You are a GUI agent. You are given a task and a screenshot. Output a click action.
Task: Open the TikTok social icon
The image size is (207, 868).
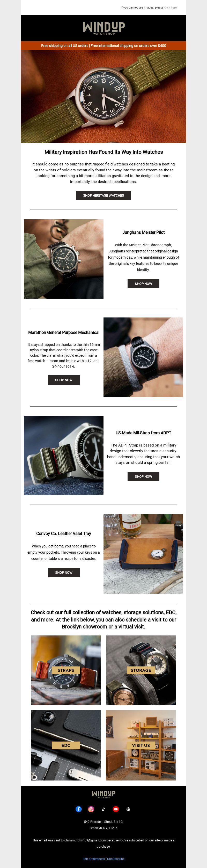click(x=103, y=809)
